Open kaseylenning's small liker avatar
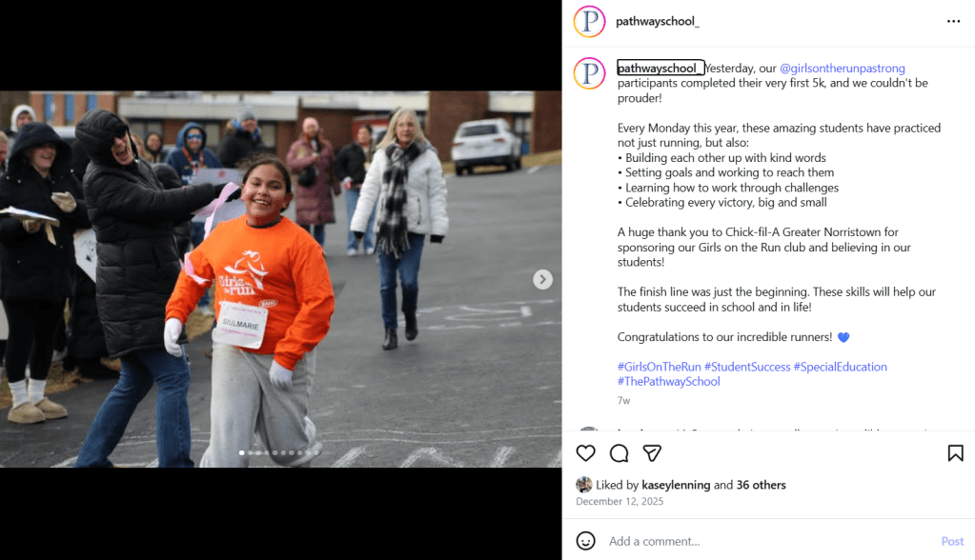The image size is (975, 560). pos(583,484)
